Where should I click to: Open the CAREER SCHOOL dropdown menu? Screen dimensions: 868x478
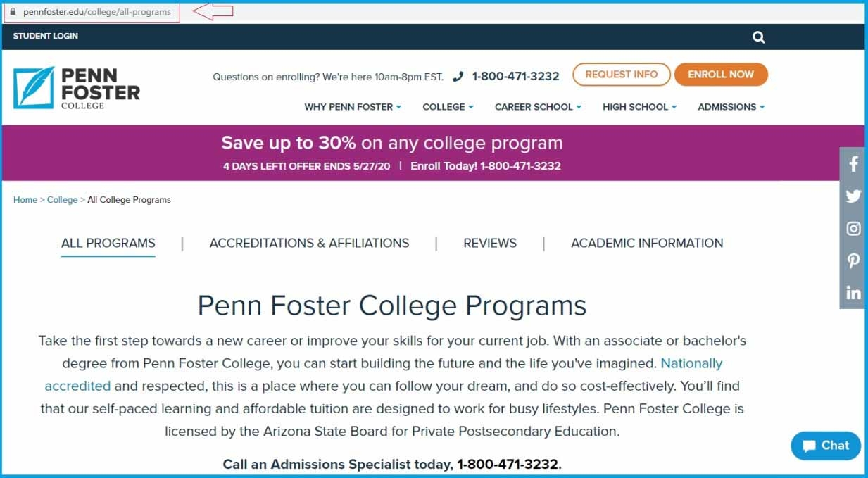tap(536, 107)
